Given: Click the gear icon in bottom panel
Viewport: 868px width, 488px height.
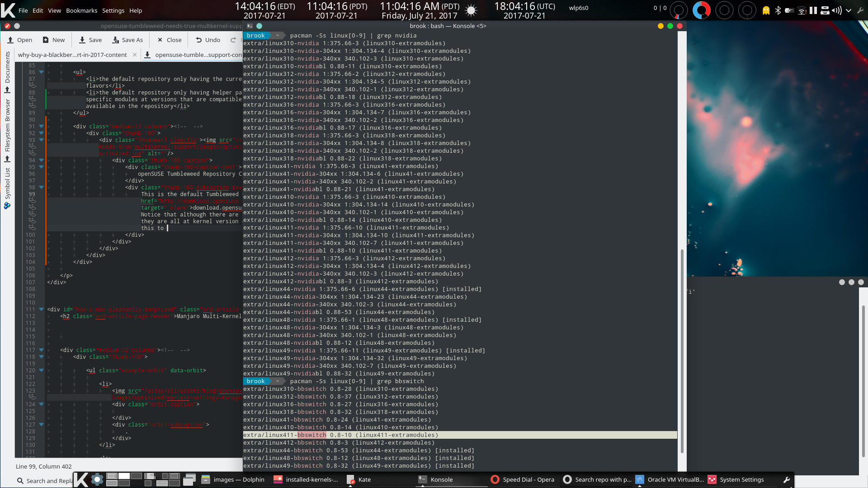Looking at the screenshot, I should point(97,479).
